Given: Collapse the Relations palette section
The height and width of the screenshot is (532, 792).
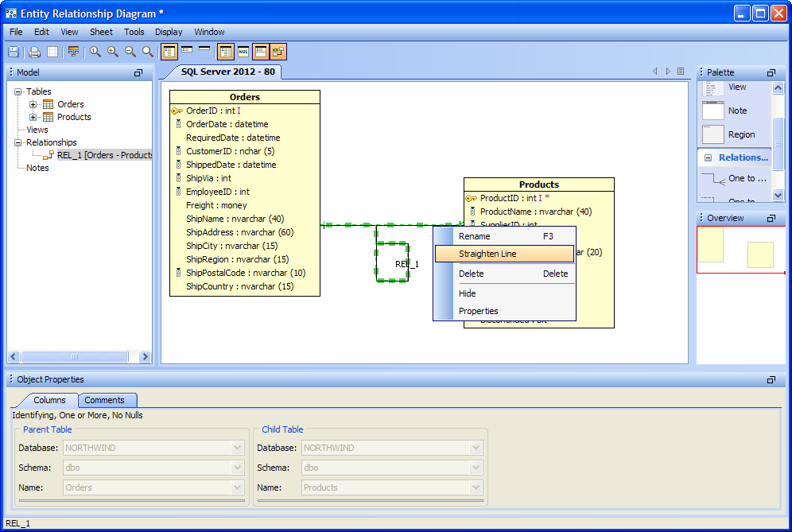Looking at the screenshot, I should [x=709, y=157].
